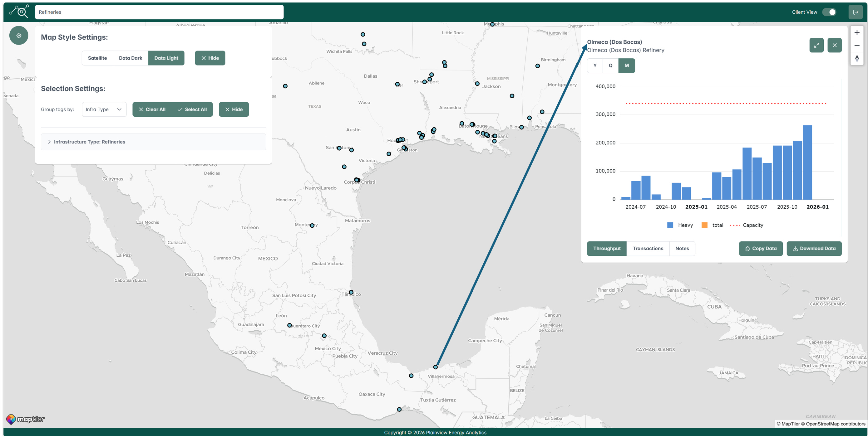Click the Clear All button
The image size is (868, 437).
pyautogui.click(x=152, y=109)
